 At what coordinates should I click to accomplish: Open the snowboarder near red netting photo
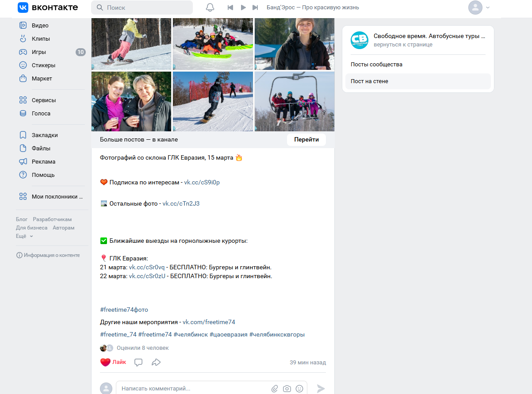coord(213,101)
